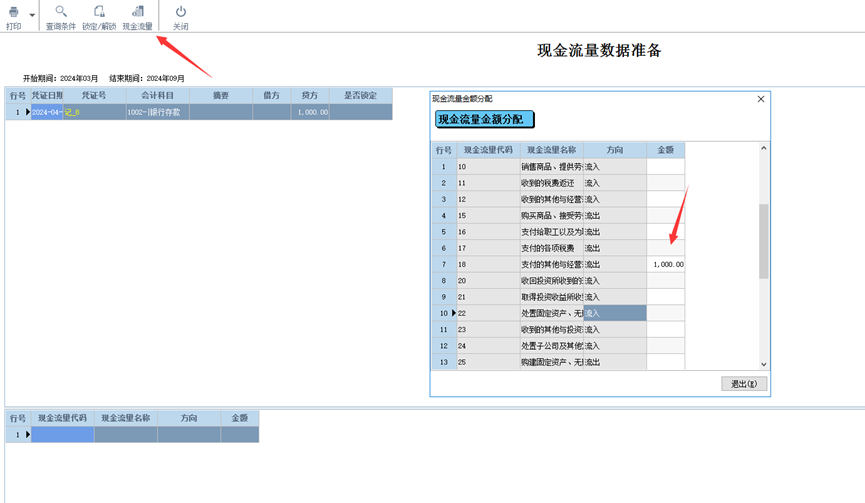Image resolution: width=865 pixels, height=503 pixels.
Task: Click scroll-up arrow in allocation dialog
Action: [763, 148]
